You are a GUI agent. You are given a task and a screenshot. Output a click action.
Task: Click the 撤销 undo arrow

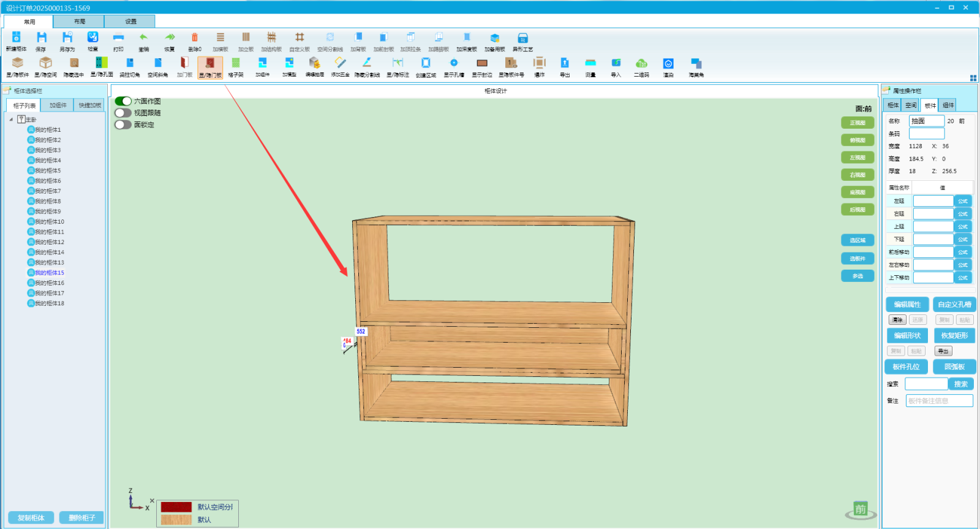(x=143, y=37)
